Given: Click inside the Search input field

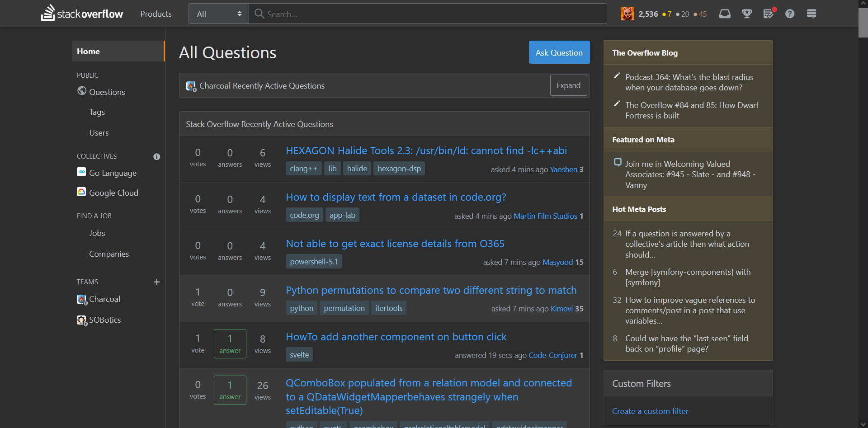Looking at the screenshot, I should (428, 14).
